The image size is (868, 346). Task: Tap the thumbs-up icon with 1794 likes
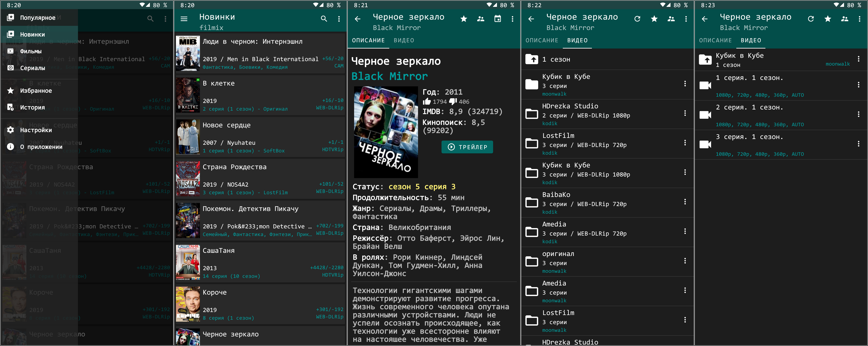coord(427,101)
